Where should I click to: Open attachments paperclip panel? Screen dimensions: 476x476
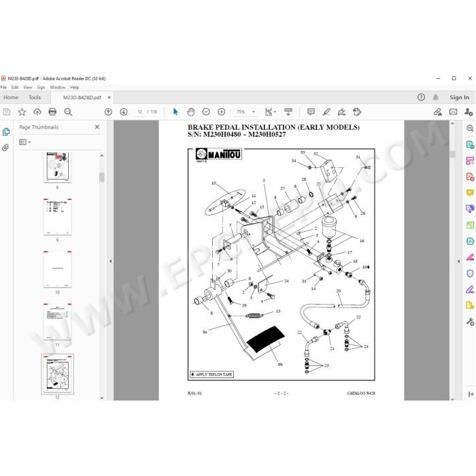5,148
